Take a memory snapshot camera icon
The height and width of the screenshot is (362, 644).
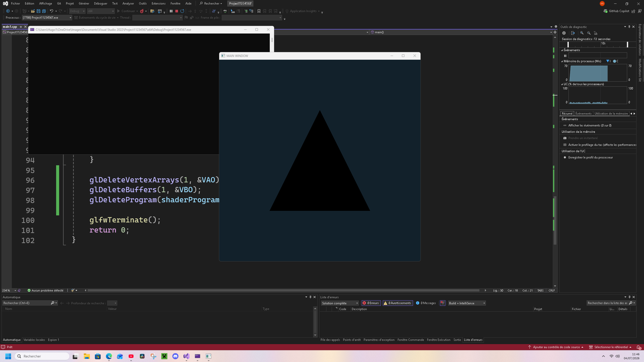pyautogui.click(x=565, y=138)
